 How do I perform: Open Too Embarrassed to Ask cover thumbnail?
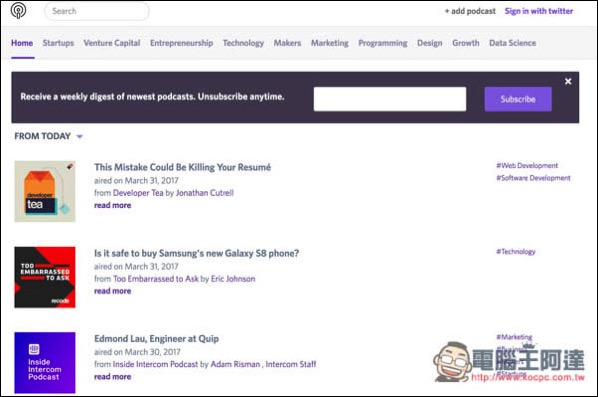(45, 277)
